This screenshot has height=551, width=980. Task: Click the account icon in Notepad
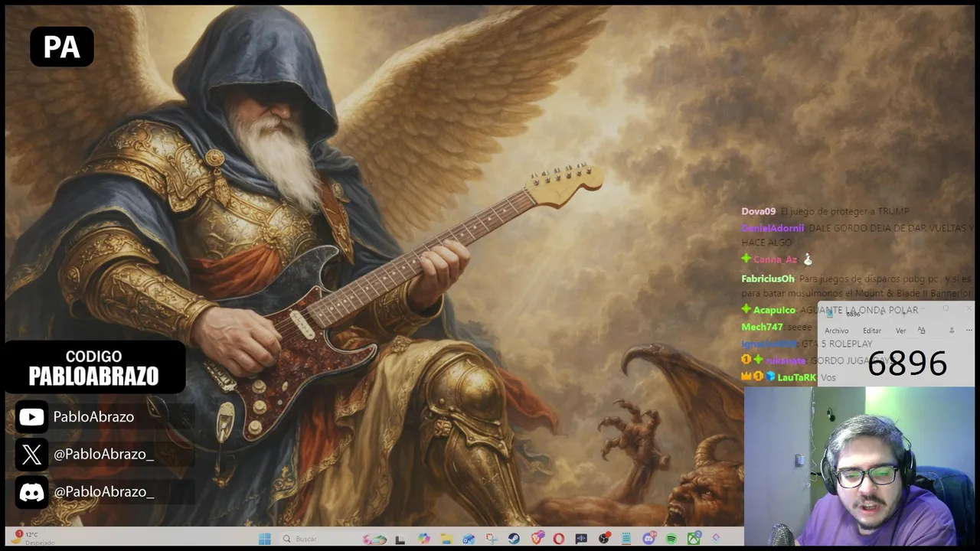pos(952,330)
